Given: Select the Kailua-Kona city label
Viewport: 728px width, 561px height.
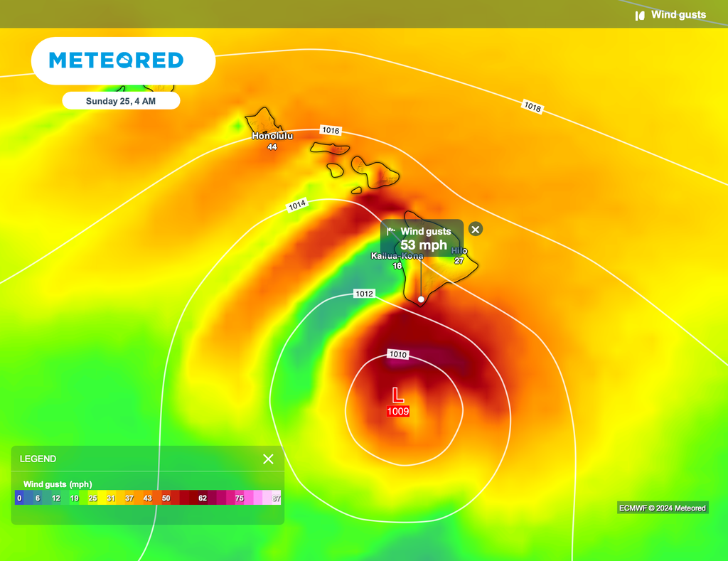Looking at the screenshot, I should tap(397, 256).
